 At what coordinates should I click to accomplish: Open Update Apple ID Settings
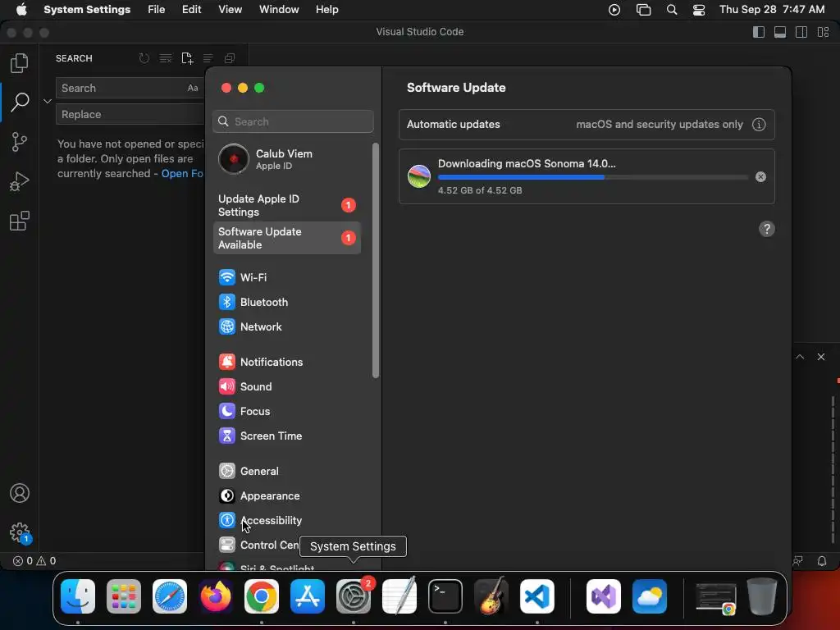[x=287, y=205]
